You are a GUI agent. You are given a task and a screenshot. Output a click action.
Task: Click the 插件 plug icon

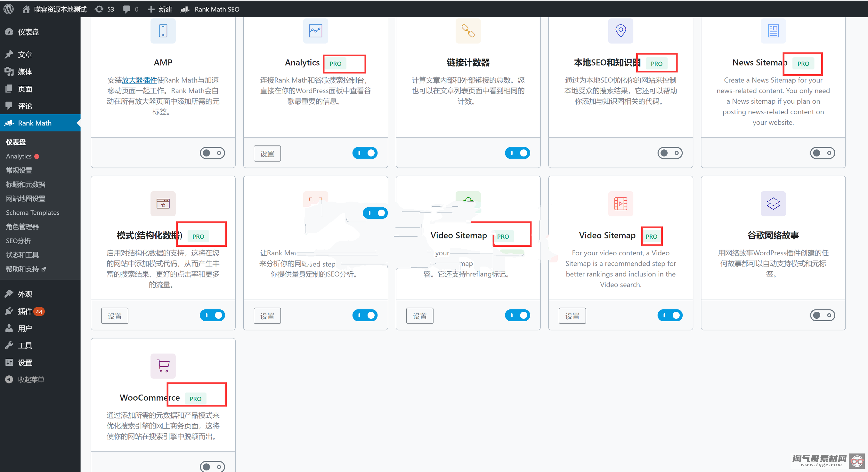click(x=9, y=311)
